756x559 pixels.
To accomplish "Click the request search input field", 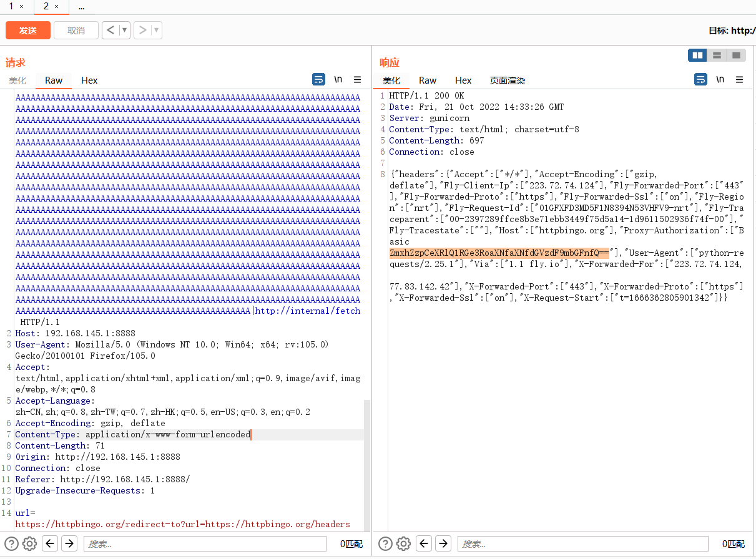I will tap(205, 543).
